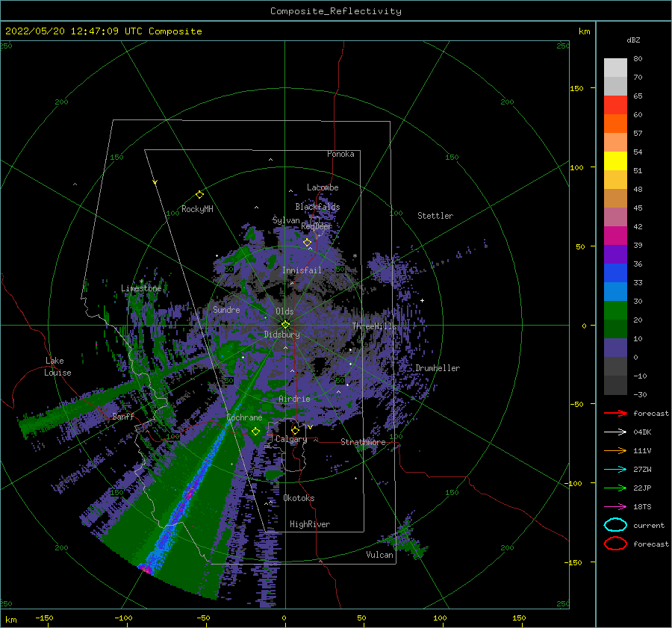The width and height of the screenshot is (672, 628).
Task: Click the light gray 80 dBZ swatch
Action: [615, 68]
